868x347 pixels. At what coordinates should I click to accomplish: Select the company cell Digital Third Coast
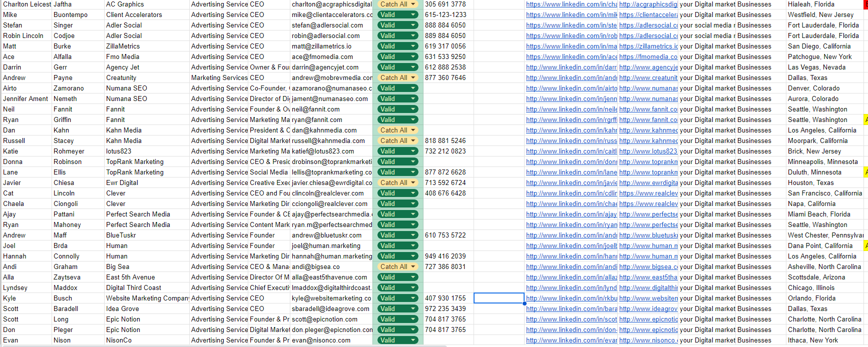pyautogui.click(x=147, y=287)
